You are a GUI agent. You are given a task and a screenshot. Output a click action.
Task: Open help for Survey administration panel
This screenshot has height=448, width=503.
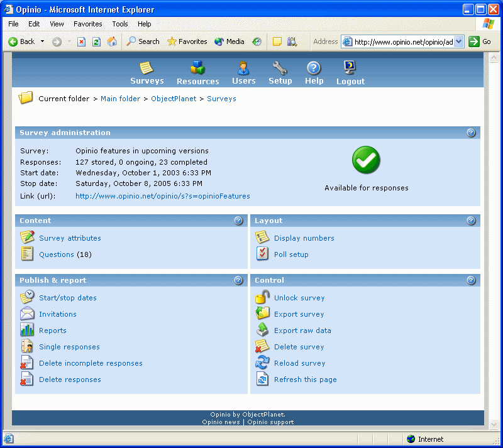[470, 133]
